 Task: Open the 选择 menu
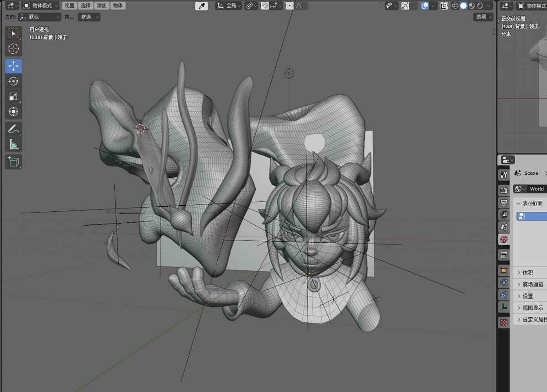85,6
